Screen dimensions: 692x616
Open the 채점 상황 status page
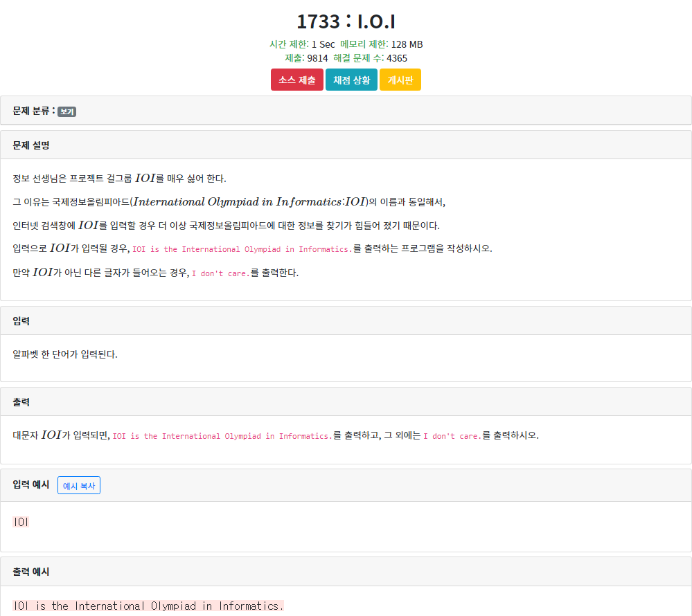point(351,80)
